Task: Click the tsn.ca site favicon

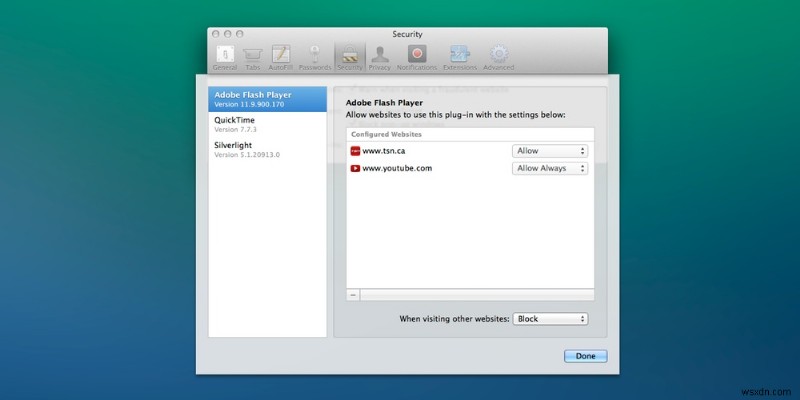Action: tap(355, 151)
